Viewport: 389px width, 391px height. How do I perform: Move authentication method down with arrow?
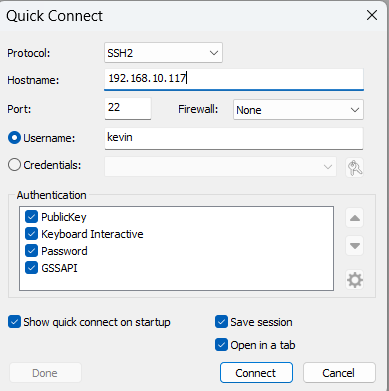(355, 246)
